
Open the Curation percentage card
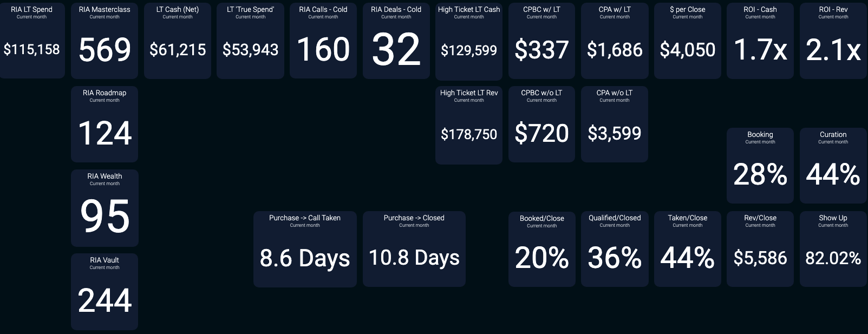pyautogui.click(x=833, y=166)
